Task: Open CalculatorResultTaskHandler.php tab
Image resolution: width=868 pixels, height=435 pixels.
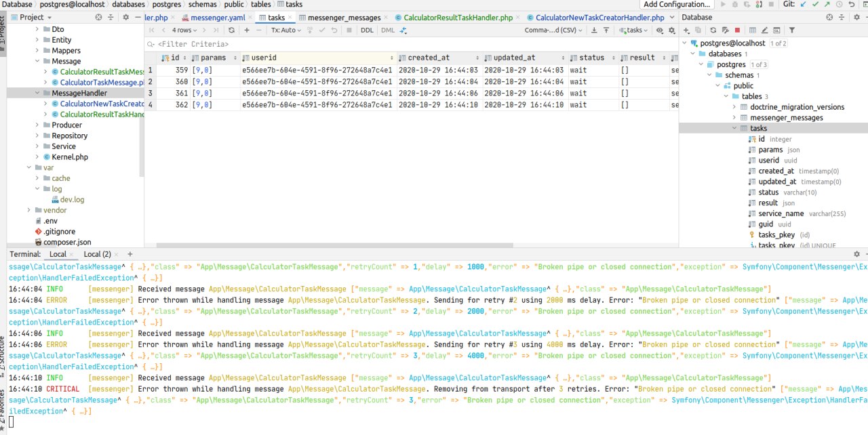Action: point(458,18)
